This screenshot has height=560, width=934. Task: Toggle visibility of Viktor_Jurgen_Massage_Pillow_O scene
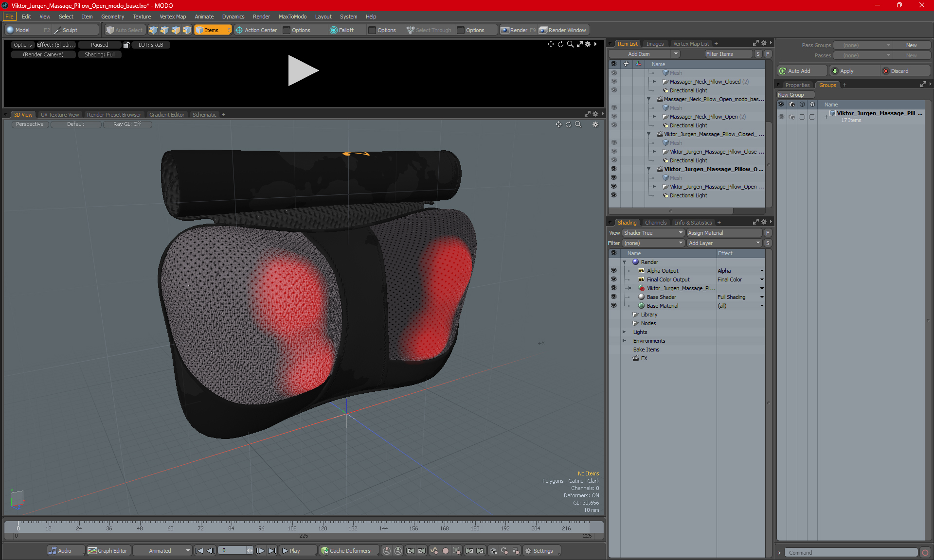pos(614,169)
